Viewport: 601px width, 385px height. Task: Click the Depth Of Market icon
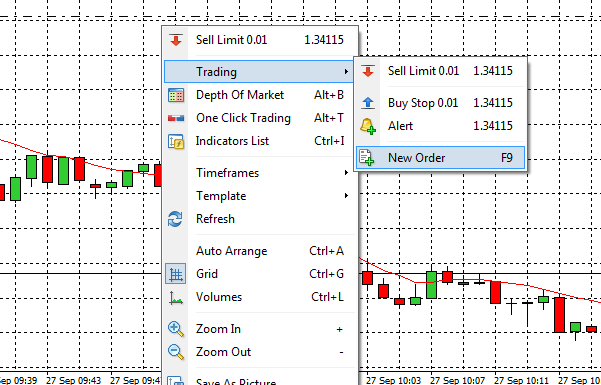[176, 95]
